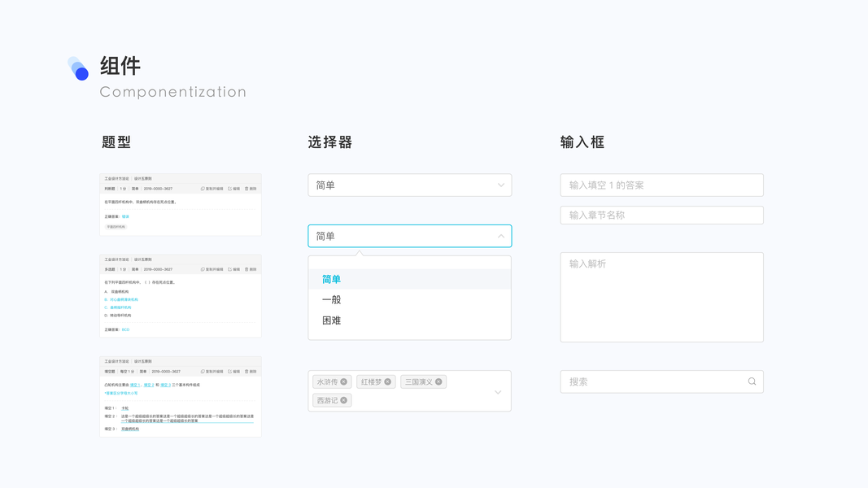Click the 输入填空 1 的答案 input field
The height and width of the screenshot is (488, 868).
tap(661, 185)
